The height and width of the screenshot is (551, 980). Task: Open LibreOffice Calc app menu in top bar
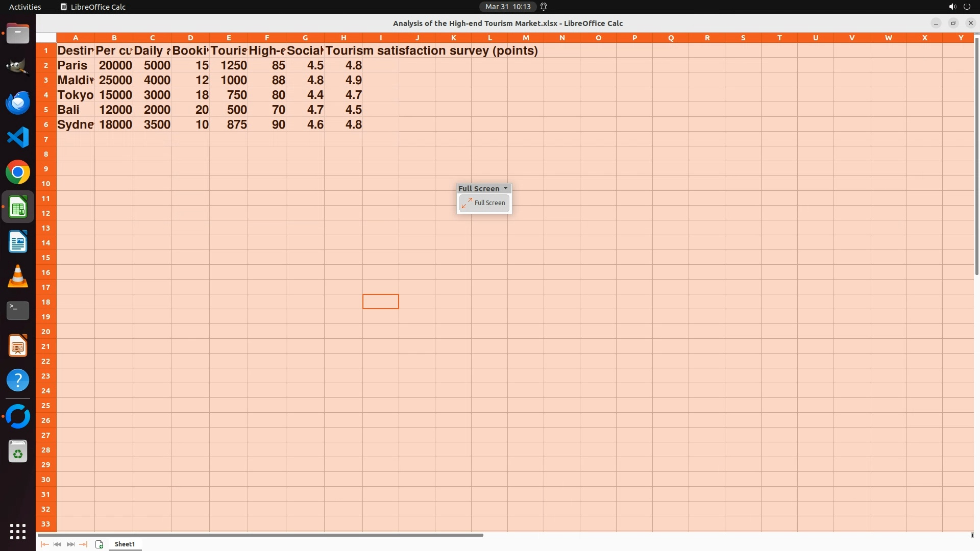[x=93, y=7]
